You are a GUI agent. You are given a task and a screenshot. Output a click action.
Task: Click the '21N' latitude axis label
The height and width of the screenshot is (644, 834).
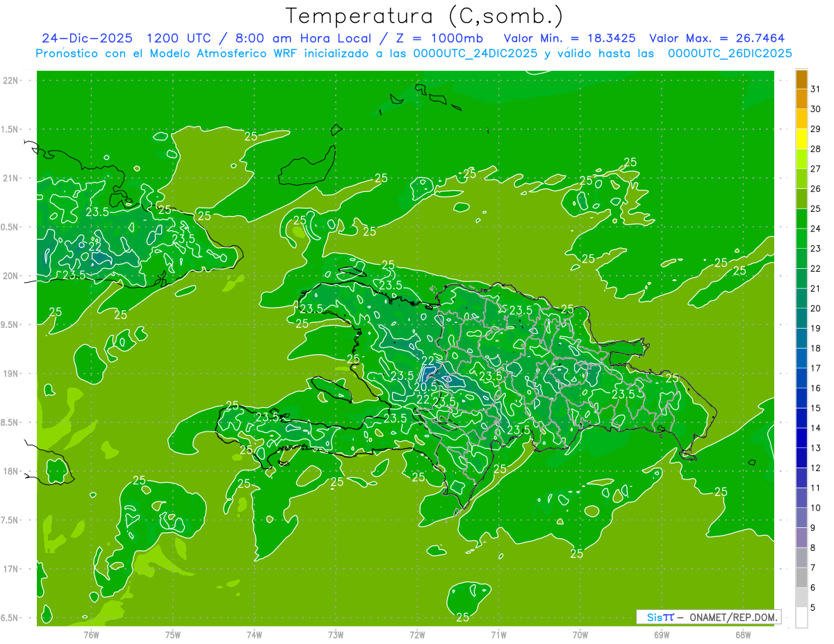pyautogui.click(x=12, y=179)
